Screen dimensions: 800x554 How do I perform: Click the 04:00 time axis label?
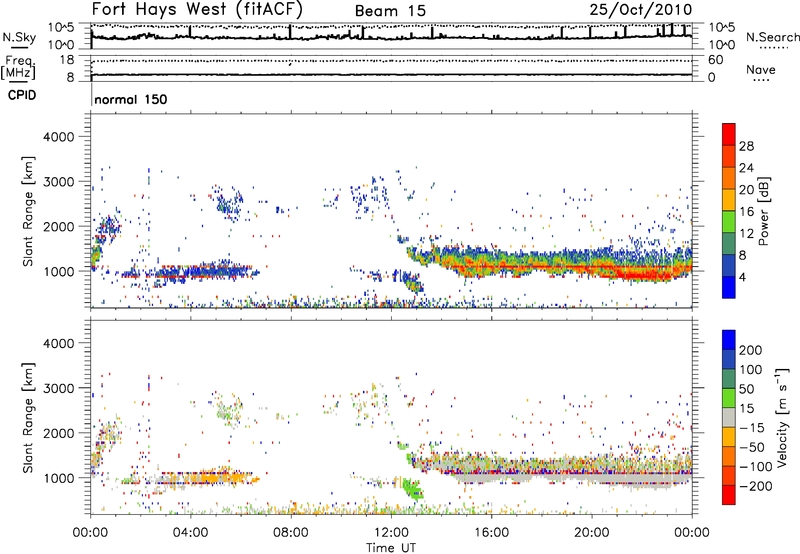click(191, 533)
